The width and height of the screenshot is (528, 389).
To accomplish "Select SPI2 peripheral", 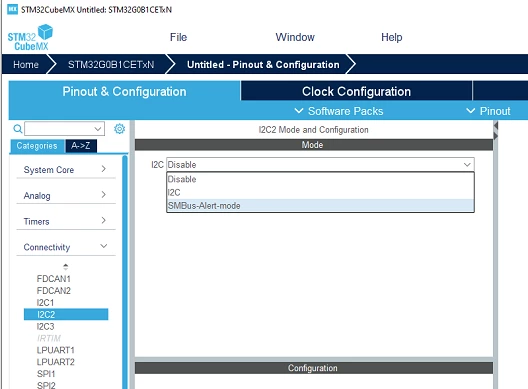I will click(46, 385).
